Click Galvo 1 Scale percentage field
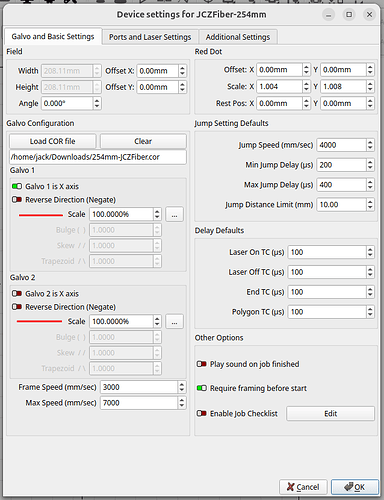Viewport: 384px width, 500px height. (x=121, y=214)
